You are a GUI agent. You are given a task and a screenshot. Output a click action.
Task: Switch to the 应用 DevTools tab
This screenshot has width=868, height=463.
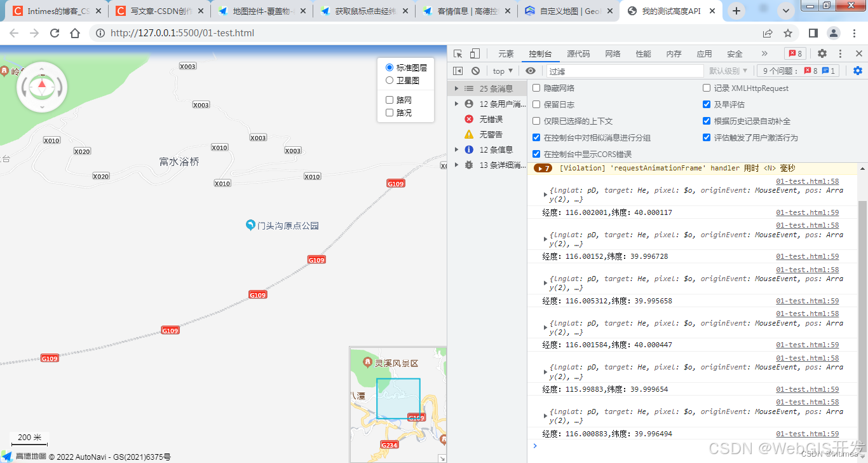click(x=704, y=54)
